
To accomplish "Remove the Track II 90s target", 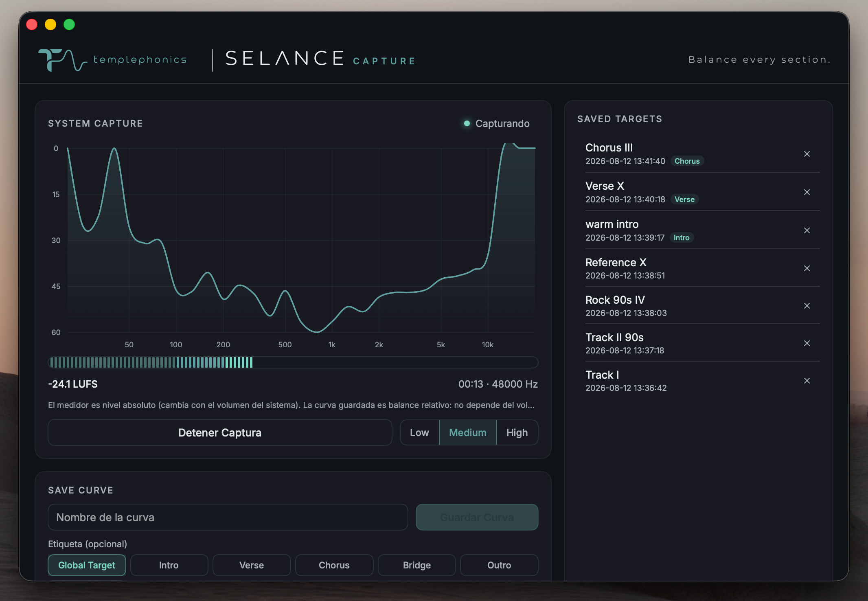I will tap(807, 343).
